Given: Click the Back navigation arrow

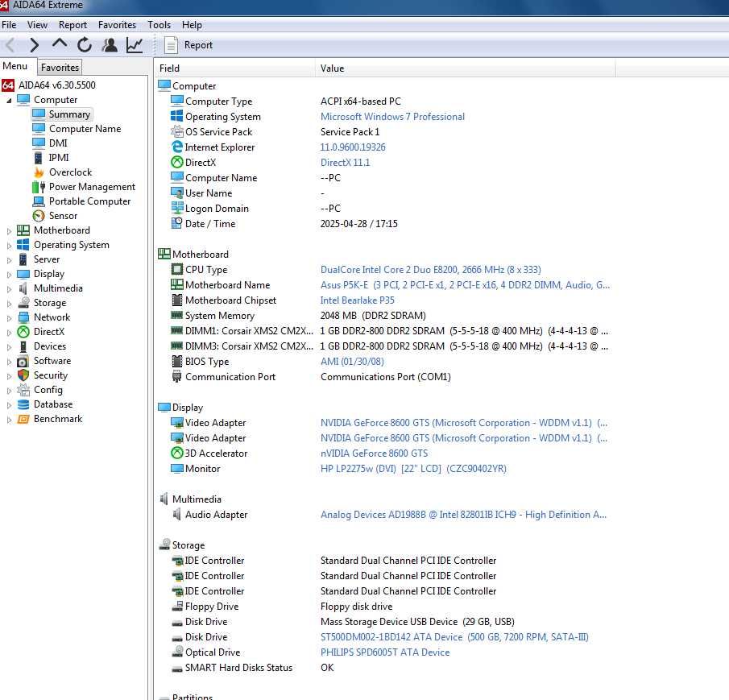Looking at the screenshot, I should click(x=10, y=45).
